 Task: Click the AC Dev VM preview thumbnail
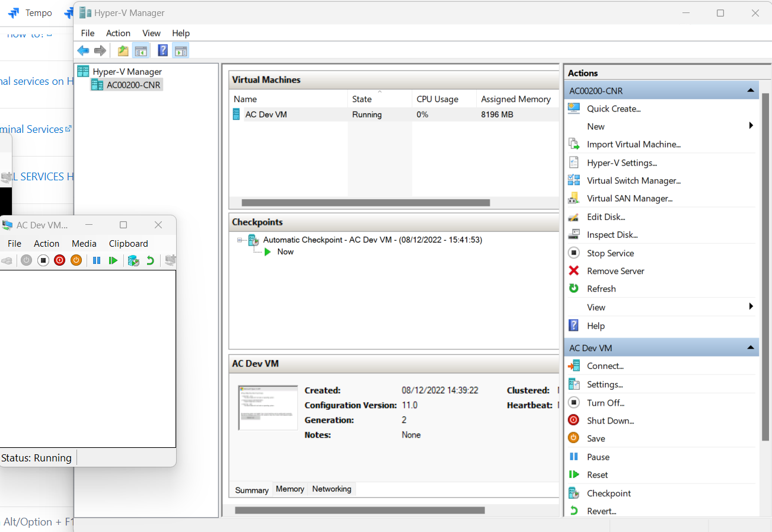click(268, 407)
